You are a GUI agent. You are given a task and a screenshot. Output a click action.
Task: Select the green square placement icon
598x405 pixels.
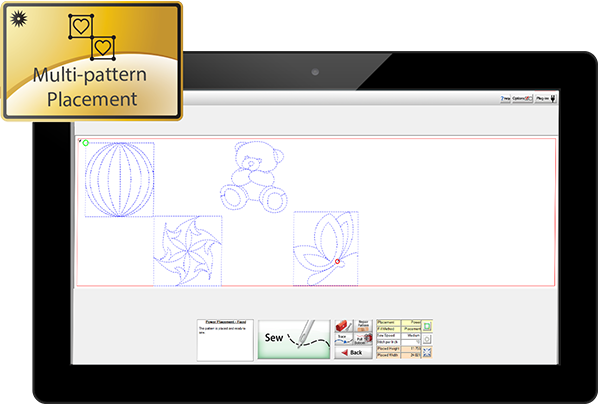pos(427,326)
